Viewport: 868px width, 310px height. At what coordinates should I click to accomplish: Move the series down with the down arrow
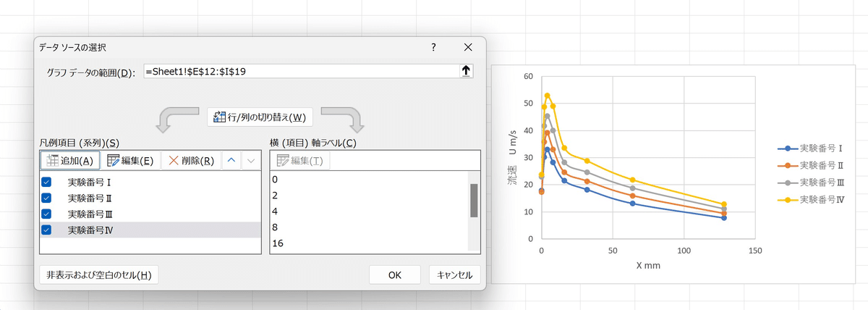pyautogui.click(x=251, y=161)
